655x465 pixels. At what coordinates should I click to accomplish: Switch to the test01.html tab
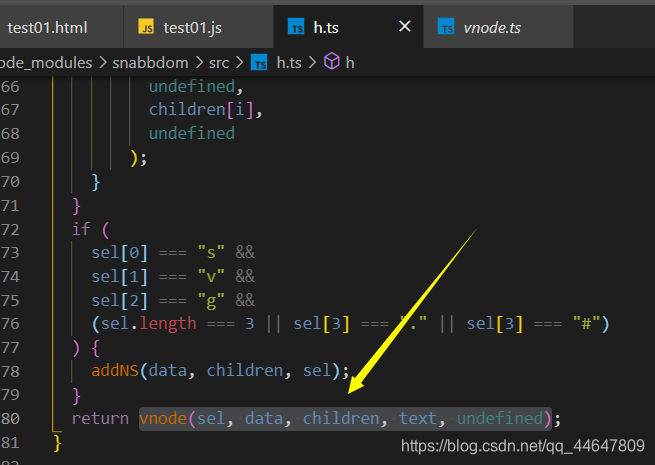[61, 28]
